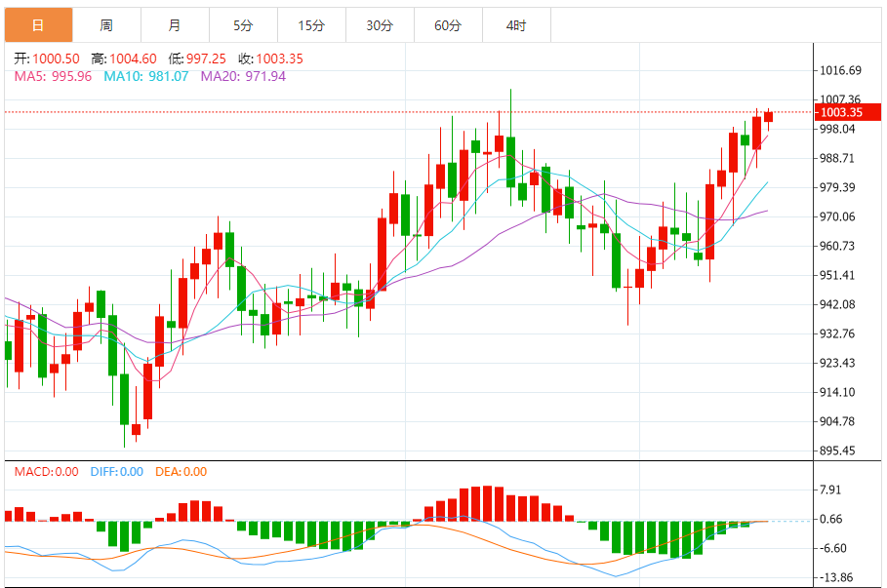887x588 pixels.
Task: Click the 开 open price 1000.50
Action: [x=47, y=59]
